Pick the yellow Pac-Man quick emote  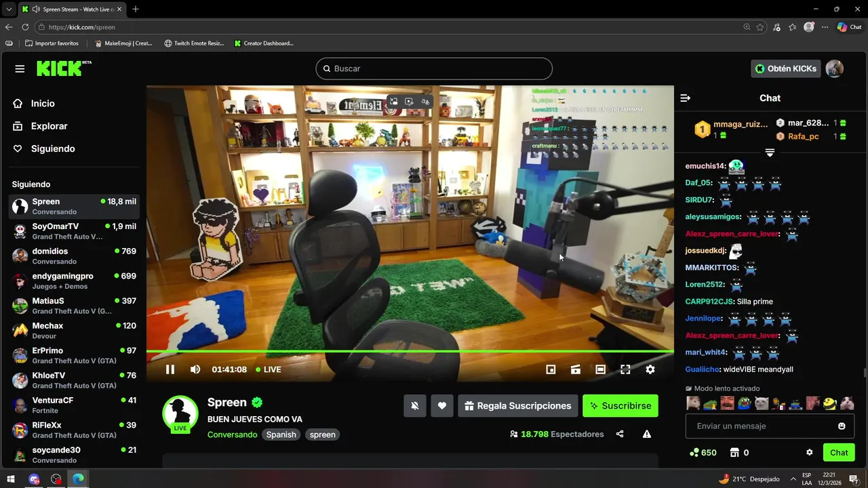(830, 403)
